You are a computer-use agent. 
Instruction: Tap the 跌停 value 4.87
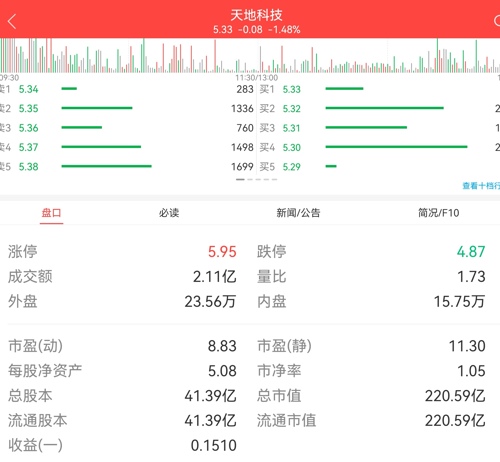pyautogui.click(x=471, y=252)
